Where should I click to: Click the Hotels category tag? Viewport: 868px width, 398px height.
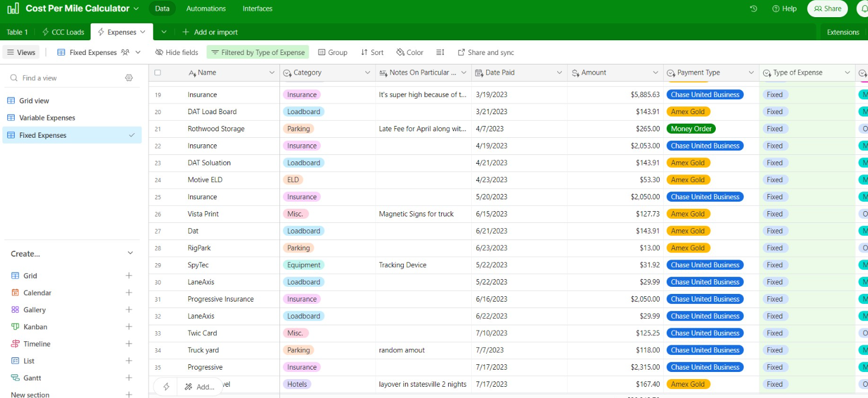pos(297,384)
